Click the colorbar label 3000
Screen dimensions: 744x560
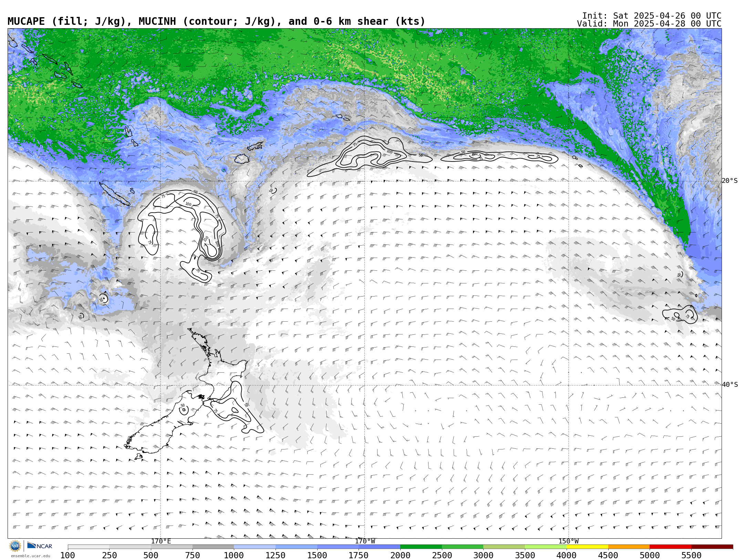click(x=483, y=556)
